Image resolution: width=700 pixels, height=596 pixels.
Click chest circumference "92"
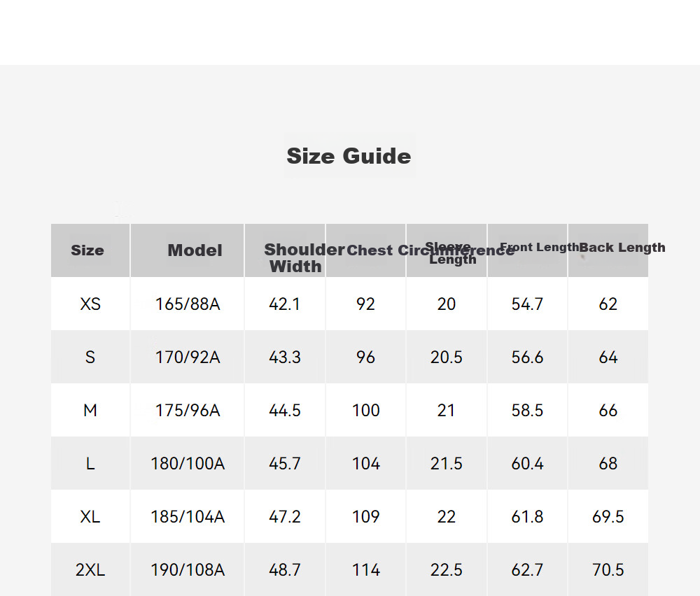(365, 304)
